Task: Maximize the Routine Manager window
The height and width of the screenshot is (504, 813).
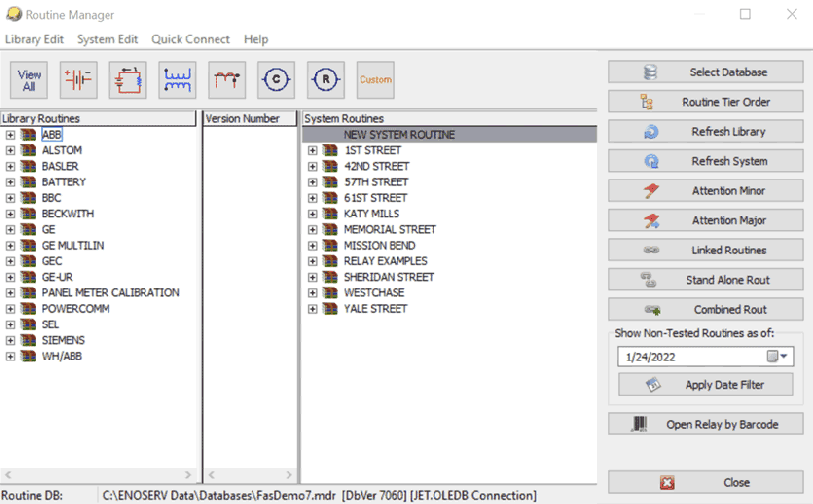Action: [745, 15]
